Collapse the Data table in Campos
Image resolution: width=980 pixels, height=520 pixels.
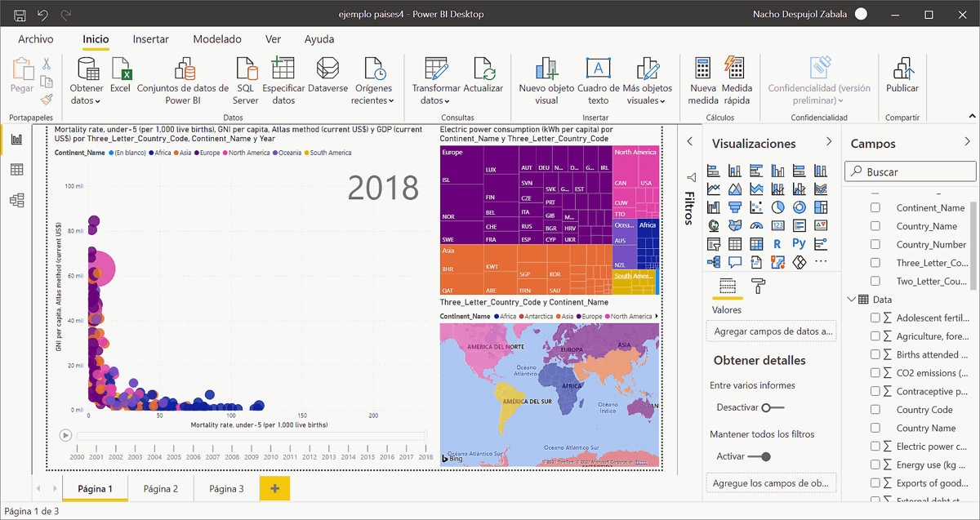tap(852, 300)
